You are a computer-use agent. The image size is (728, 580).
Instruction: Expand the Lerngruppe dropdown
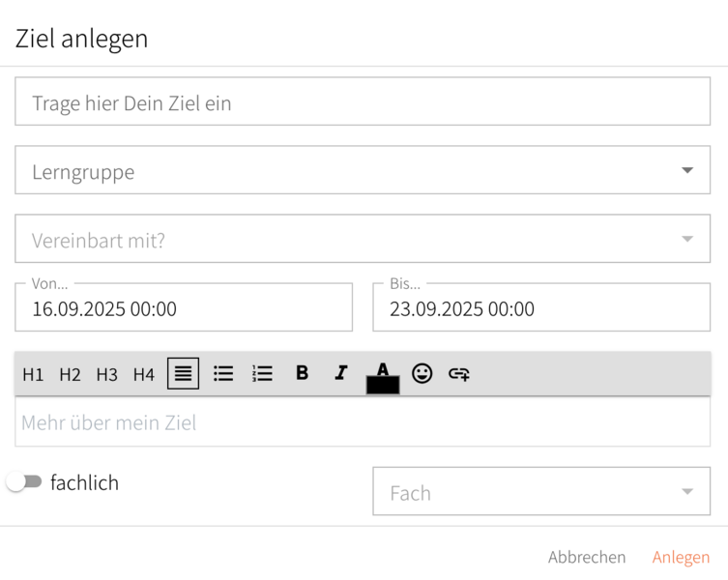pos(686,171)
